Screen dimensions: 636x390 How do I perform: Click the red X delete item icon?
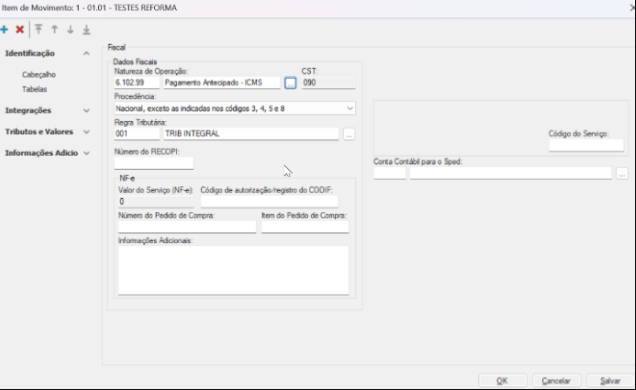[x=19, y=30]
